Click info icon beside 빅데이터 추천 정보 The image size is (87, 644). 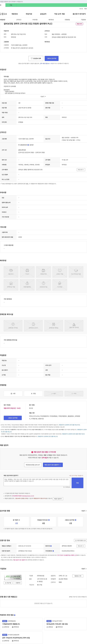pyautogui.click(x=15, y=615)
